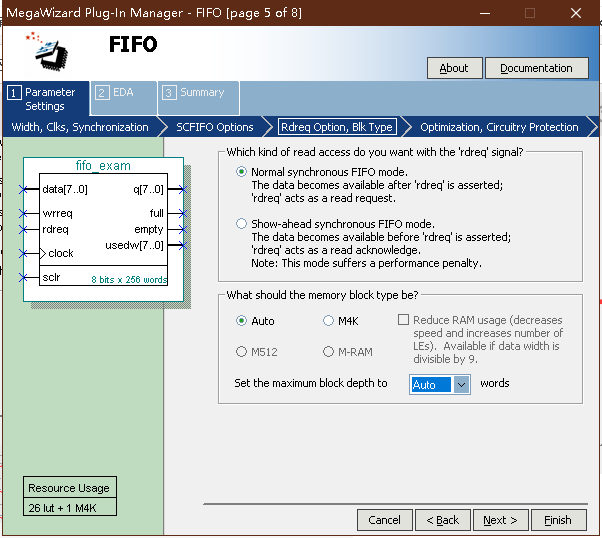
Task: Open the About dialog
Action: [455, 68]
